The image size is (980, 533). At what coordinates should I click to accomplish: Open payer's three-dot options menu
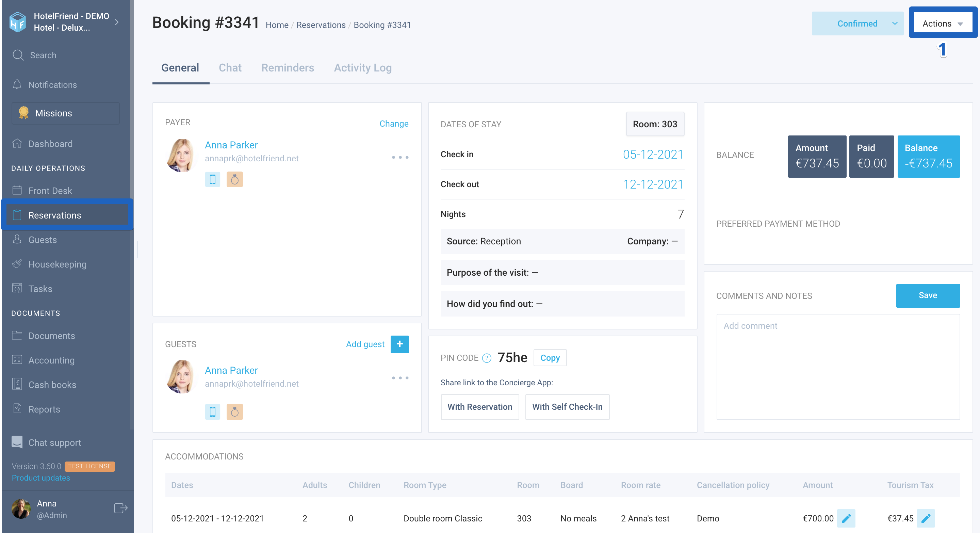tap(400, 157)
